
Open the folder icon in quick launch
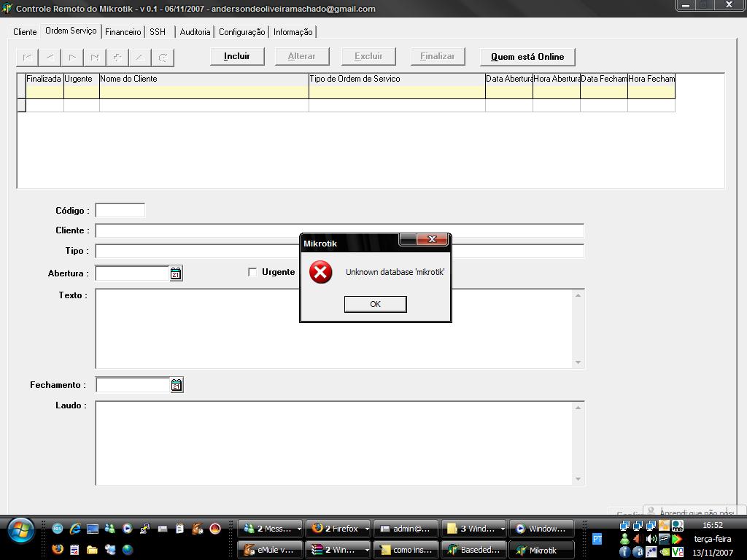pyautogui.click(x=92, y=550)
